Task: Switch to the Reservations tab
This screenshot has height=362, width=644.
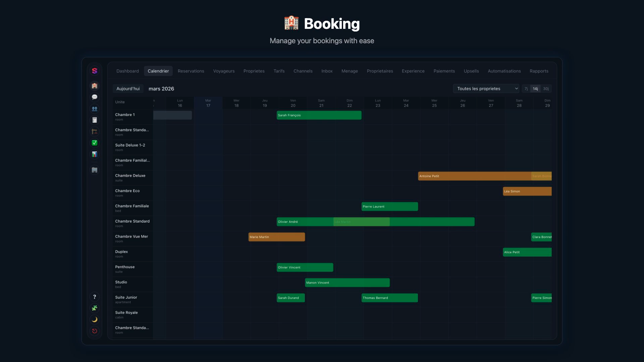Action: (x=191, y=71)
